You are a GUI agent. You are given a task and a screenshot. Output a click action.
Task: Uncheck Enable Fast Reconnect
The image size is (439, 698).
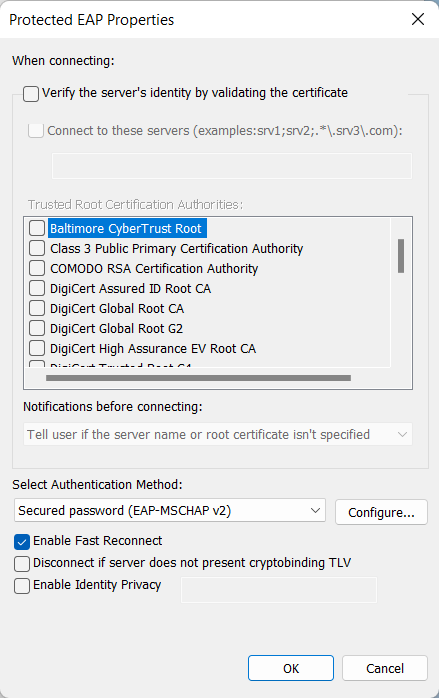22,542
